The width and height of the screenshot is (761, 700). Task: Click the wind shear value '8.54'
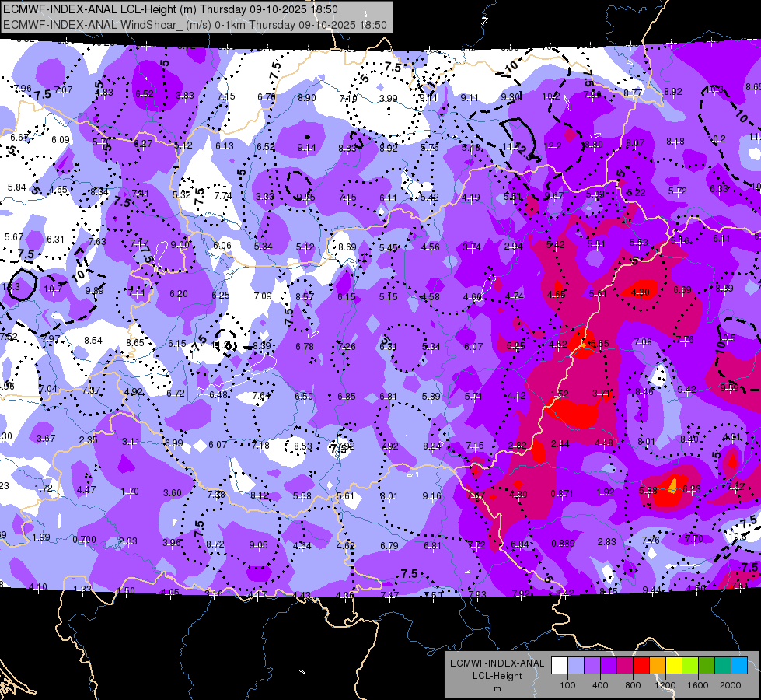pyautogui.click(x=93, y=341)
